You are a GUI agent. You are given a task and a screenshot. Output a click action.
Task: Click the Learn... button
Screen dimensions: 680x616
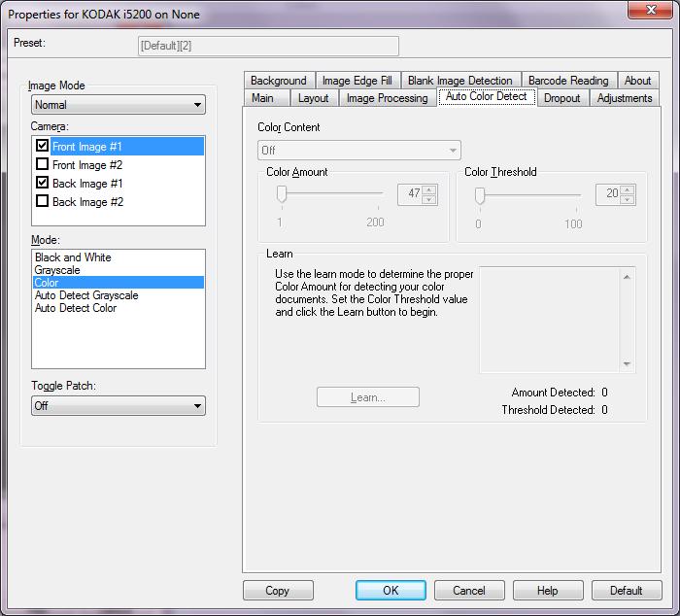click(368, 397)
